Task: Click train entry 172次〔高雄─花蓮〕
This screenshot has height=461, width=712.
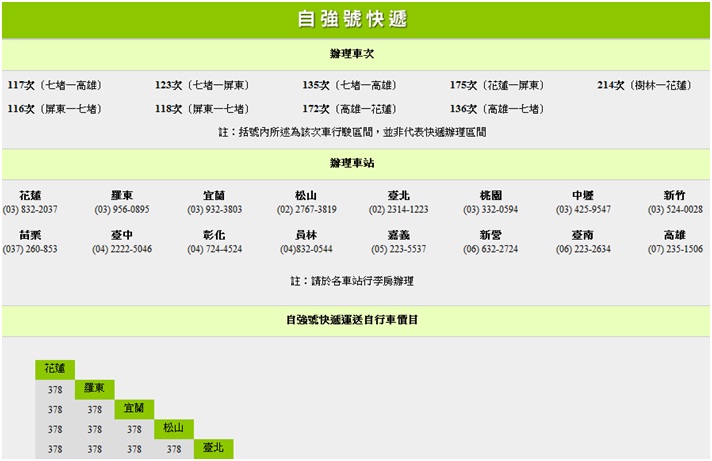Action: (x=350, y=109)
